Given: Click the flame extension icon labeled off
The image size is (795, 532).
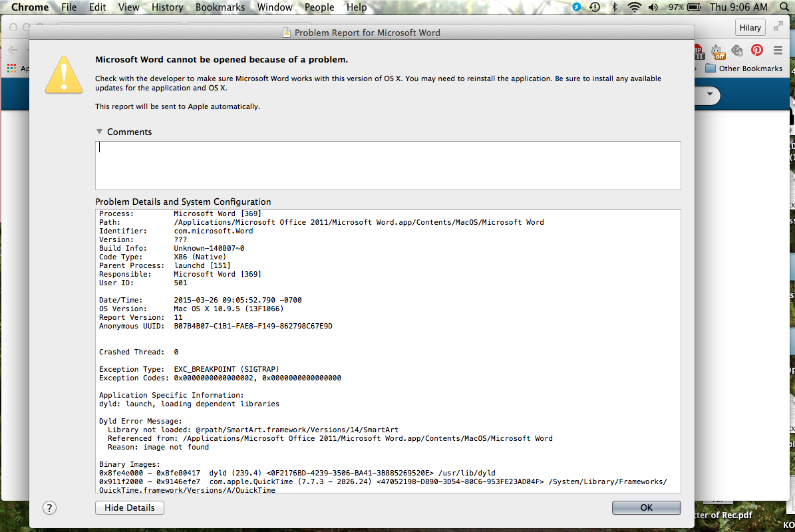Looking at the screenshot, I should pyautogui.click(x=717, y=51).
